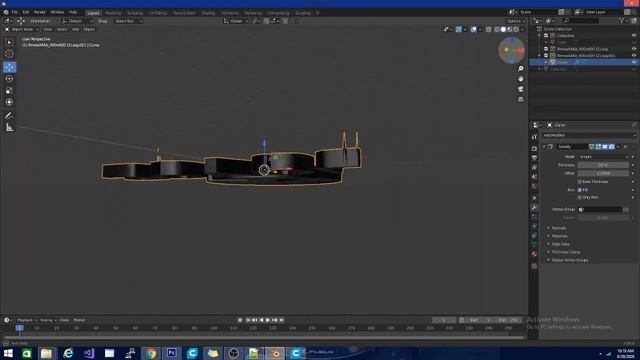Select the Cursor tool
The width and height of the screenshot is (640, 360).
[x=9, y=54]
